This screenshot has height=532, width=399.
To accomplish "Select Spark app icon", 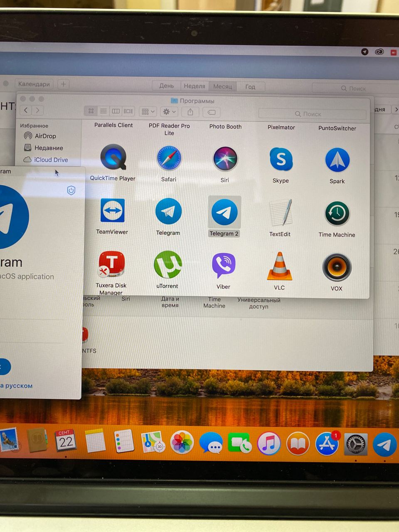I will pos(337,160).
